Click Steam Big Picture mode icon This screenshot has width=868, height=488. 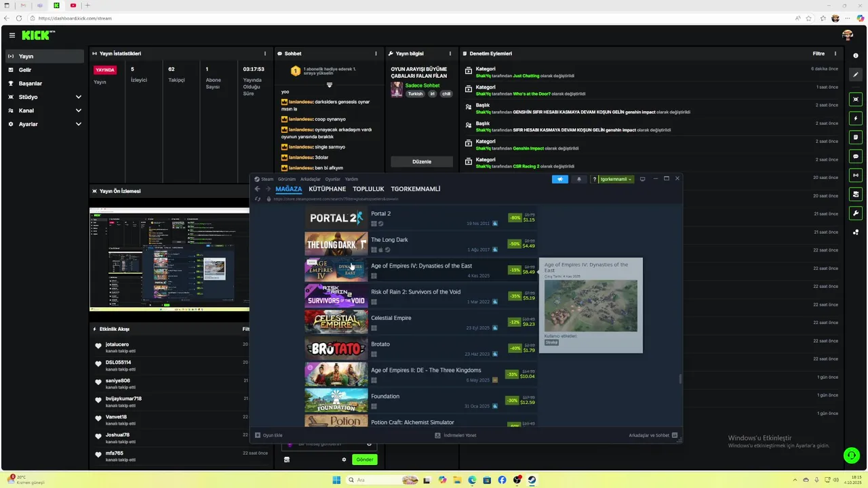[642, 179]
